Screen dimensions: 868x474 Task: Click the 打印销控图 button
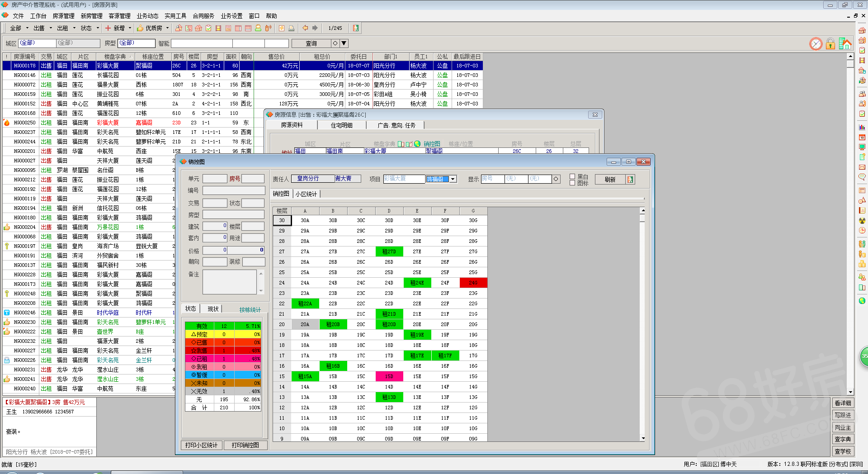coord(245,445)
